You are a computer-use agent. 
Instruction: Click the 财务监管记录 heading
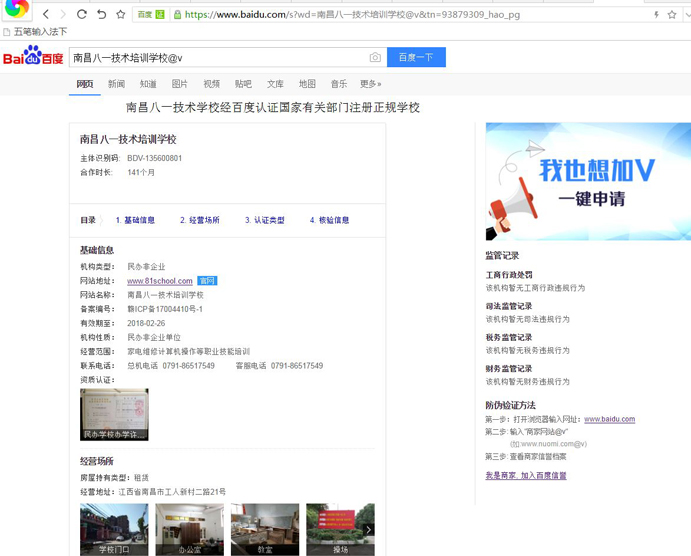click(x=509, y=369)
